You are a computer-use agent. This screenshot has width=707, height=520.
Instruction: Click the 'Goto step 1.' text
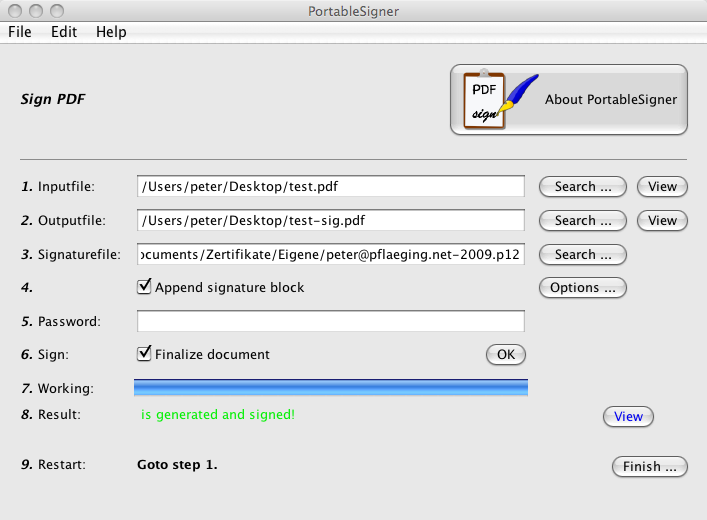177,465
